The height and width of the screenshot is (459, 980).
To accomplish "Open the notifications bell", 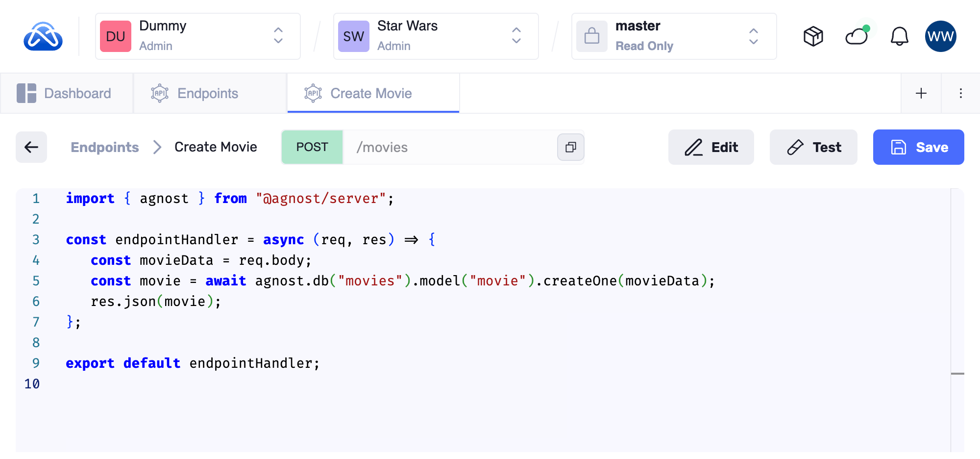I will (x=899, y=36).
